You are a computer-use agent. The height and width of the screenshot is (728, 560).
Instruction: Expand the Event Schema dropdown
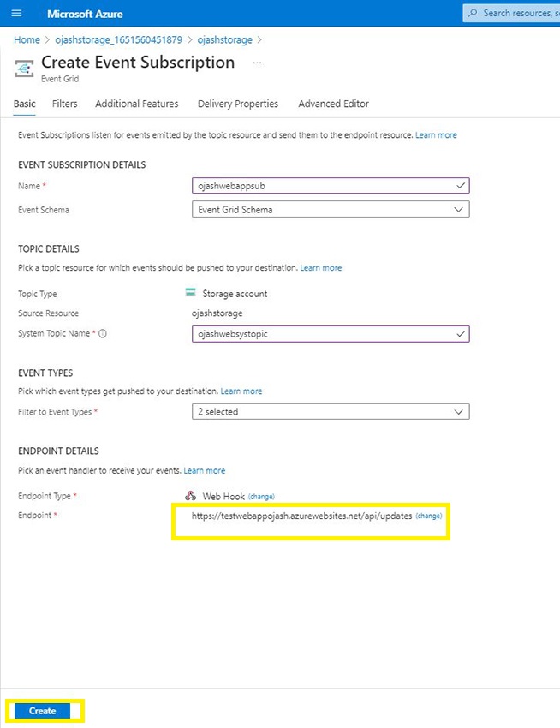331,209
